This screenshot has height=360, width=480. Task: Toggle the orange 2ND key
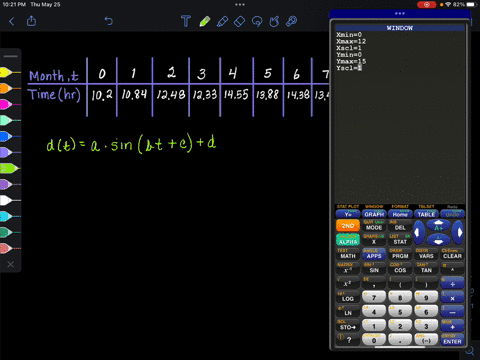tap(348, 226)
